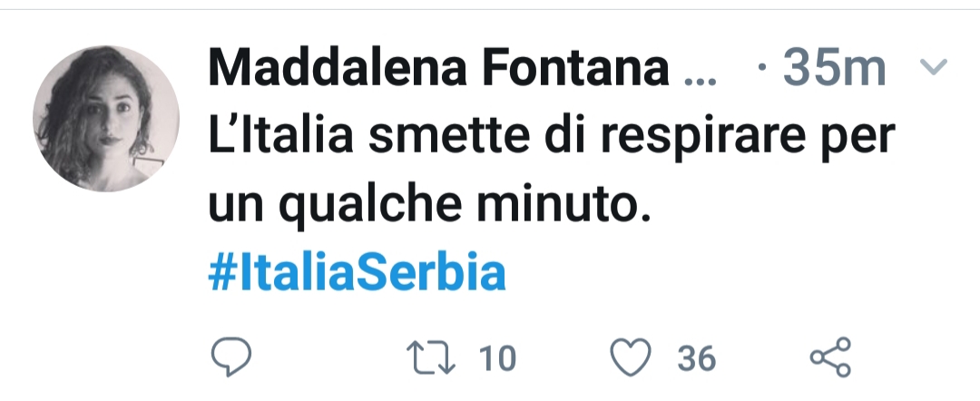Click the like count of 36
Image resolution: width=980 pixels, height=401 pixels.
point(696,359)
